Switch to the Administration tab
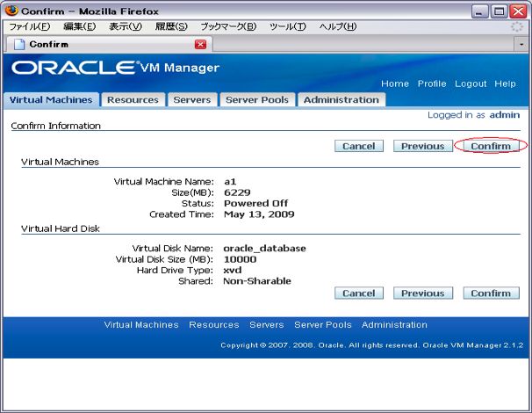The width and height of the screenshot is (532, 413). (x=341, y=100)
